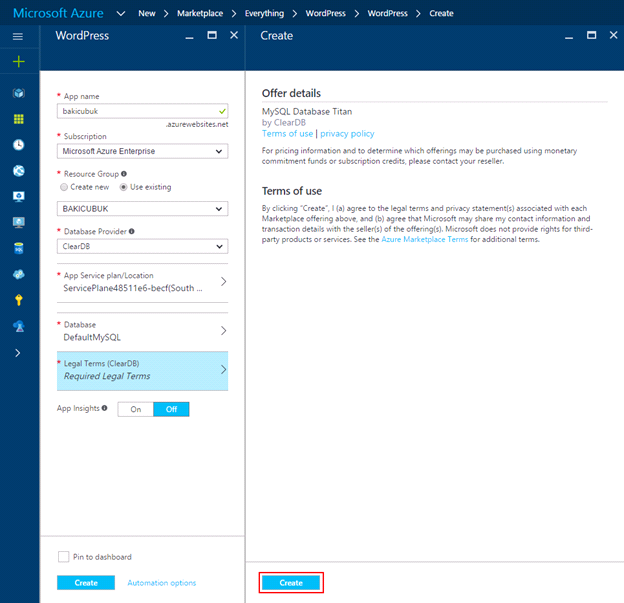Image resolution: width=624 pixels, height=603 pixels.
Task: Open the Cloud services gear icon
Action: pyautogui.click(x=19, y=274)
